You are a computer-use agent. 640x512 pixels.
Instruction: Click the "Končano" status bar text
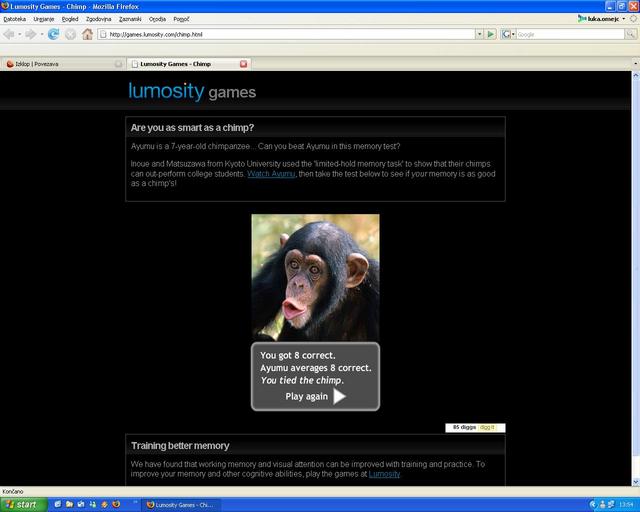tap(13, 492)
